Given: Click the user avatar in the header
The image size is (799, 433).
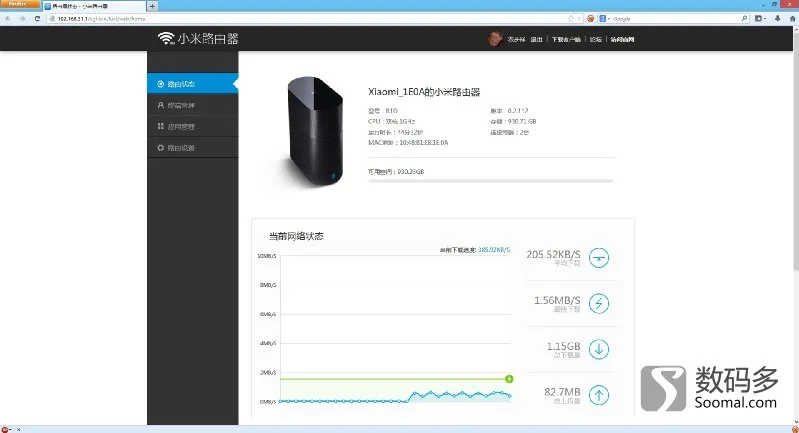Looking at the screenshot, I should coord(495,39).
